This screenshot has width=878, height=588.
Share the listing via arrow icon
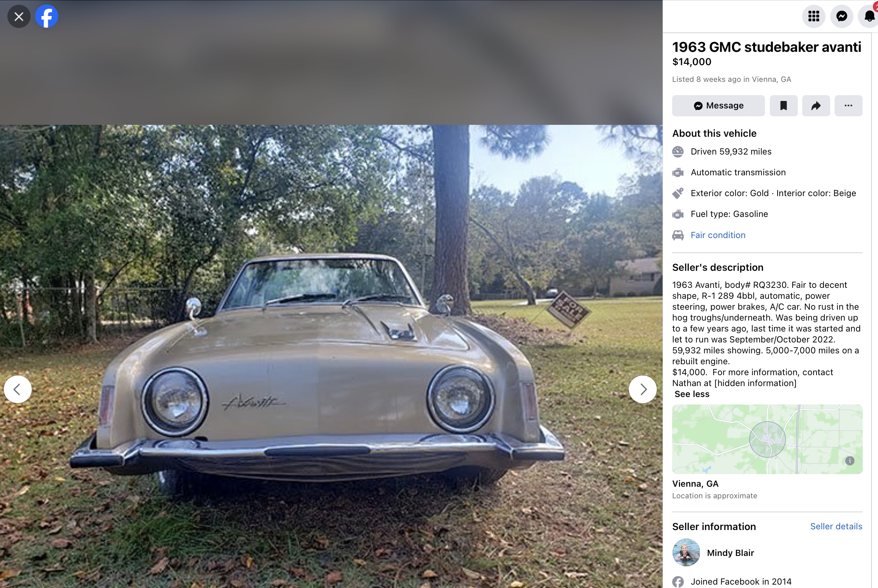(x=816, y=106)
